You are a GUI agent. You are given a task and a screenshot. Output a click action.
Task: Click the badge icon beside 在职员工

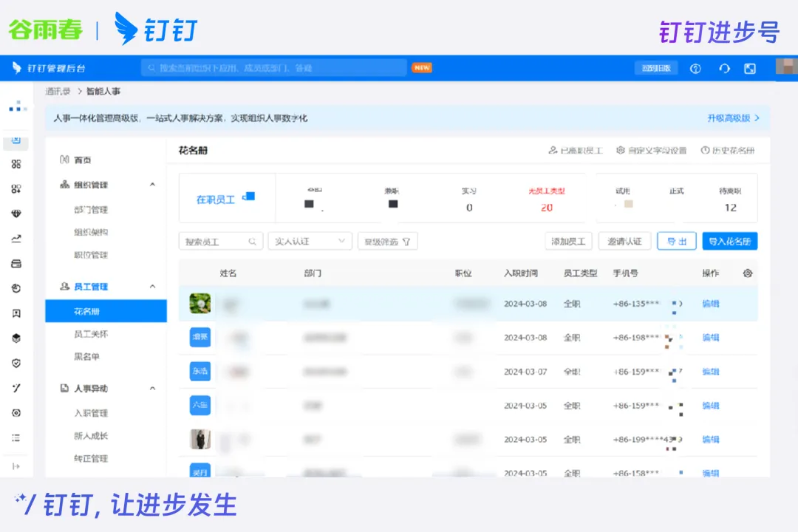pos(248,197)
